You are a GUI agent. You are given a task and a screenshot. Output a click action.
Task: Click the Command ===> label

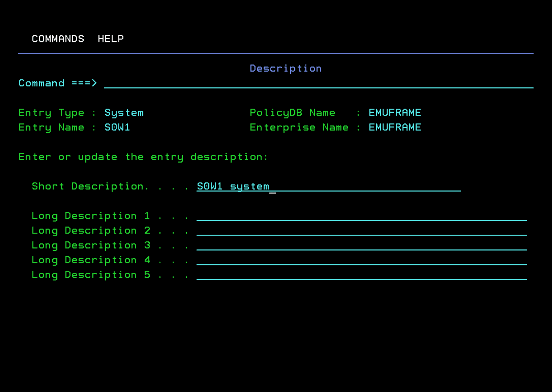click(58, 83)
